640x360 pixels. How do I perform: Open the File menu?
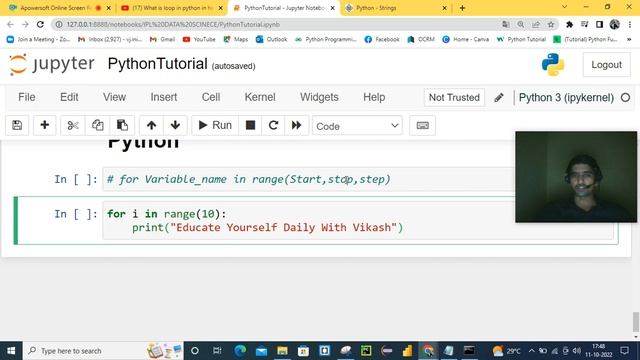27,97
